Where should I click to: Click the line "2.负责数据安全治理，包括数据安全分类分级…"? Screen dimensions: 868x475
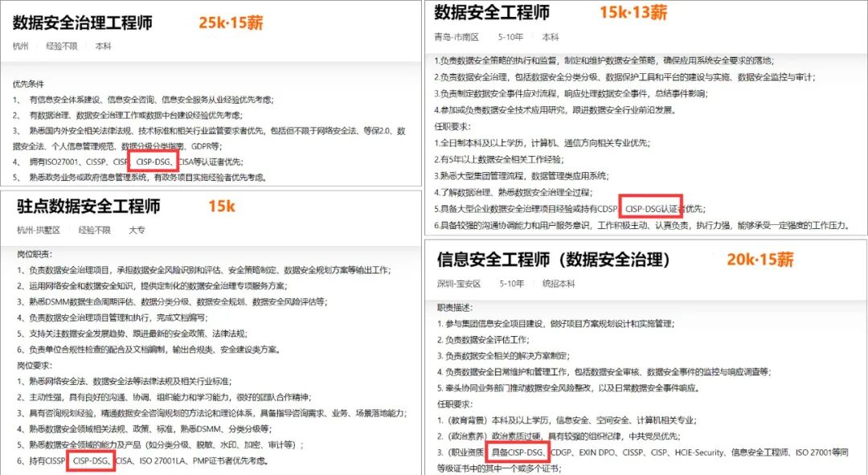[625, 77]
